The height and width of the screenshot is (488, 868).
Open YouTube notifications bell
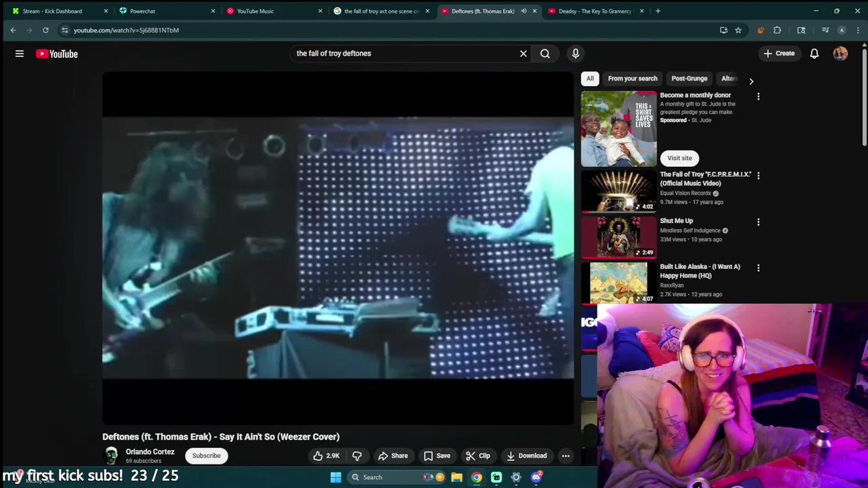(x=814, y=54)
